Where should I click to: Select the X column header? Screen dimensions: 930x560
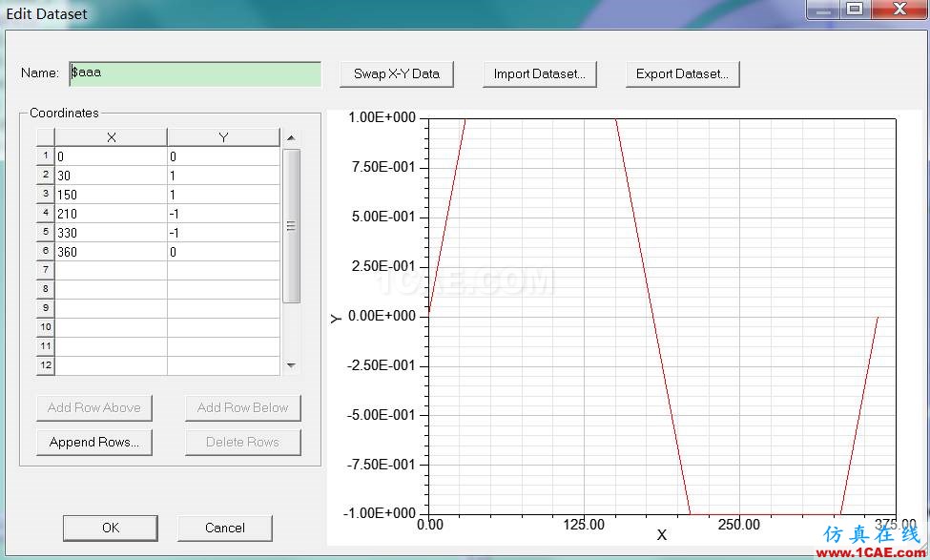pyautogui.click(x=111, y=137)
